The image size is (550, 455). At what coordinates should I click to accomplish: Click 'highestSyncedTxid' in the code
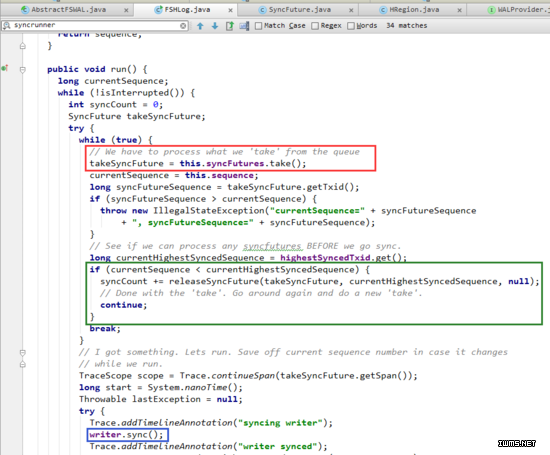point(325,258)
